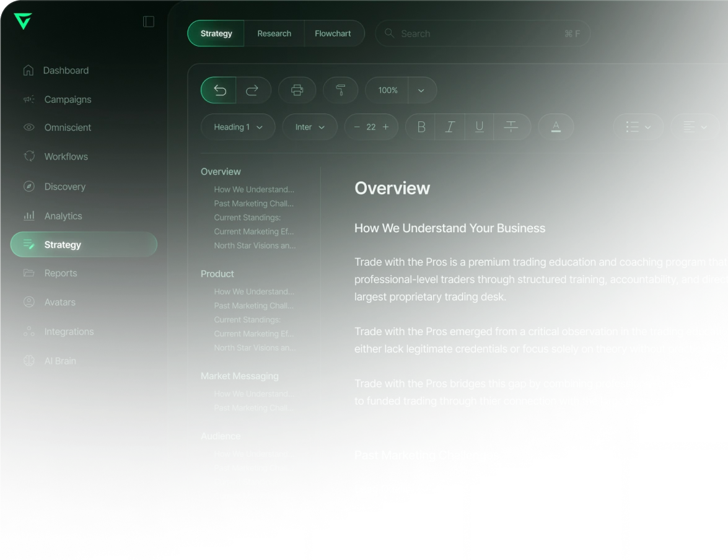Click the redo arrow button

tap(253, 90)
